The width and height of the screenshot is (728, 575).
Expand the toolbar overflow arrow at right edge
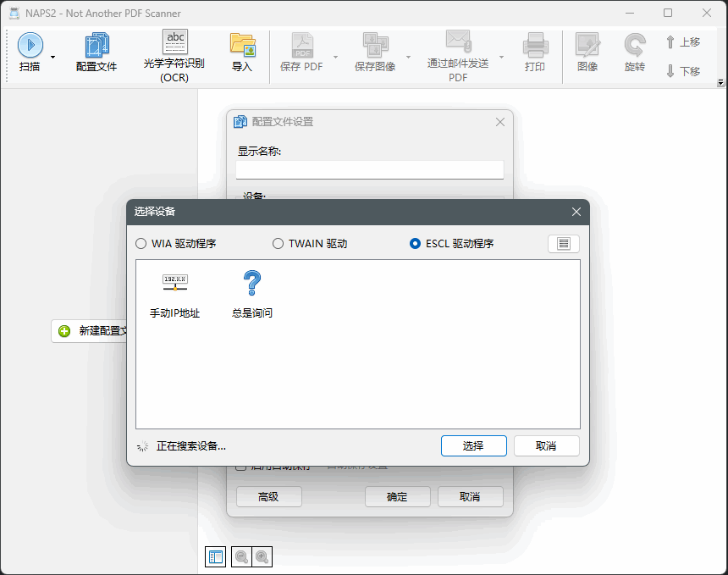(720, 83)
